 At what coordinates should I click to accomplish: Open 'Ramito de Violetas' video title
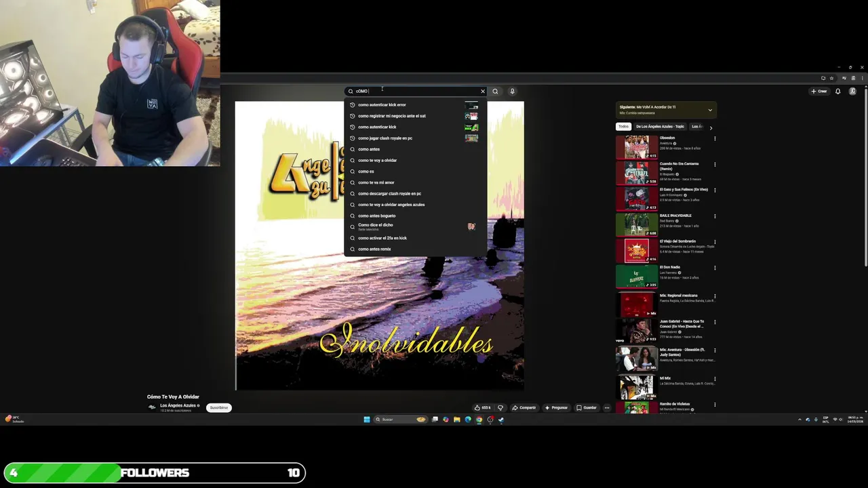tap(675, 404)
